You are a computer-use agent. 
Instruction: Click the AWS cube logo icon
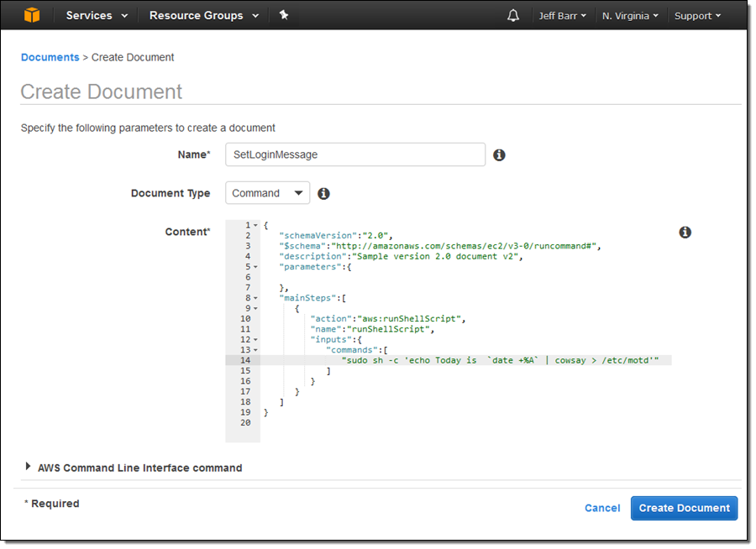(x=32, y=15)
